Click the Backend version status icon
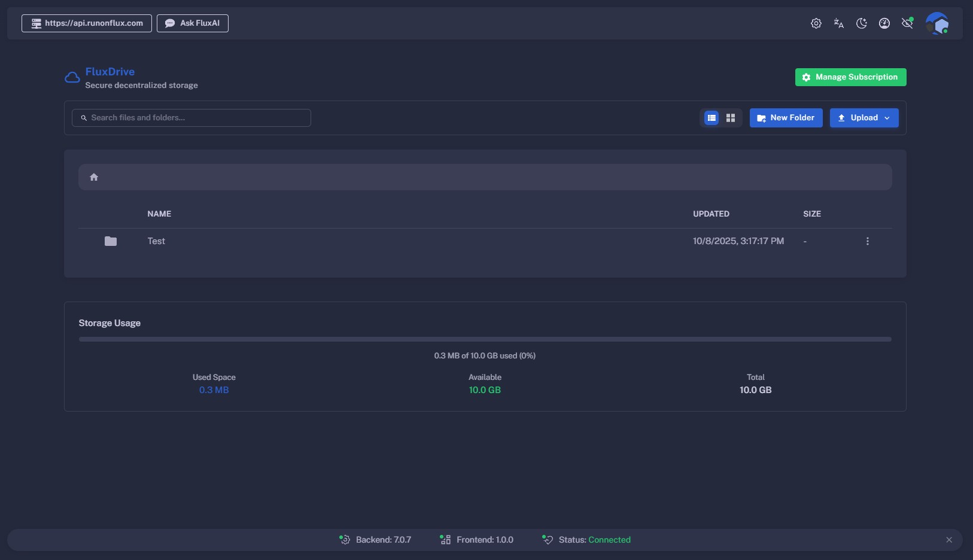Screen dimensions: 973x560 click(x=345, y=540)
